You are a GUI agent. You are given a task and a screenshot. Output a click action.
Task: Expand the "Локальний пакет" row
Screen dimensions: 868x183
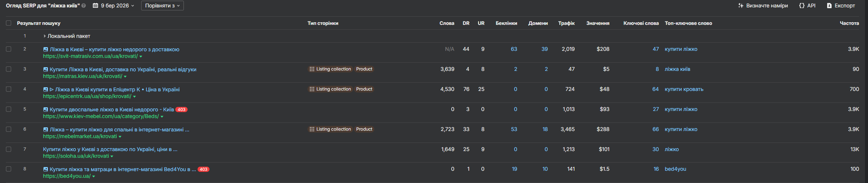click(45, 36)
